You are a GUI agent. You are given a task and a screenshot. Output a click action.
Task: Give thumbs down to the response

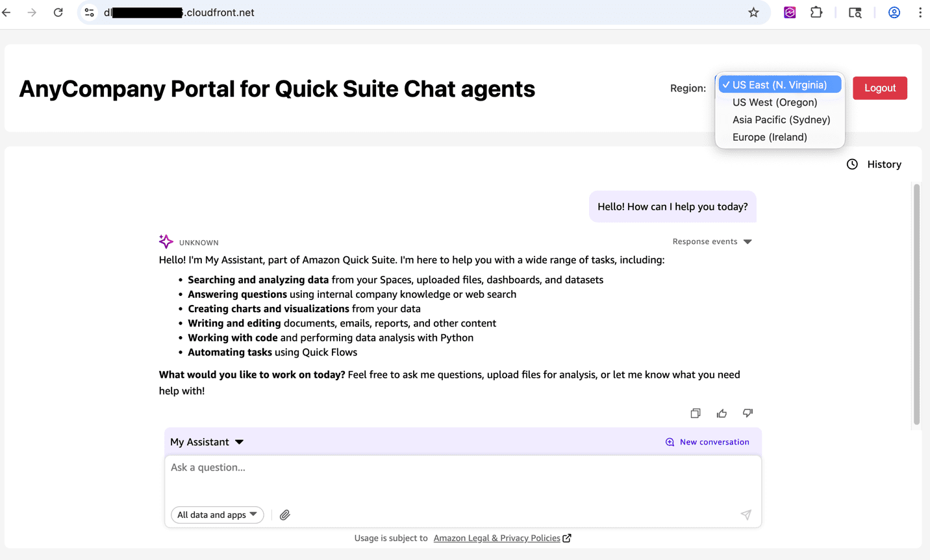coord(748,413)
